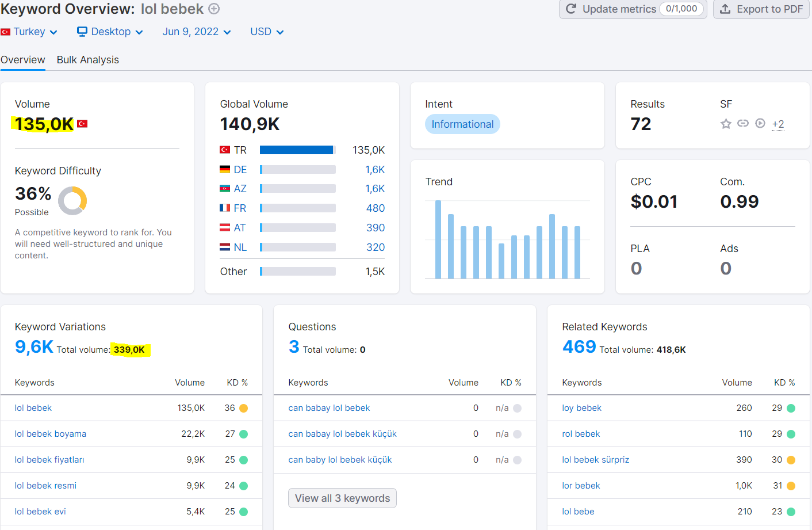The height and width of the screenshot is (530, 812).
Task: Click the plus icon next to lol bebek title
Action: (214, 9)
